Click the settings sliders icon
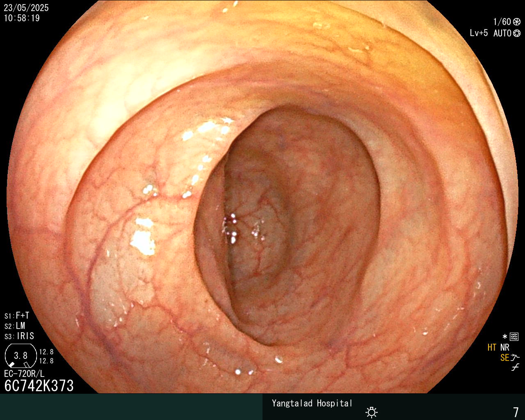This screenshot has width=525, height=420. (x=514, y=337)
